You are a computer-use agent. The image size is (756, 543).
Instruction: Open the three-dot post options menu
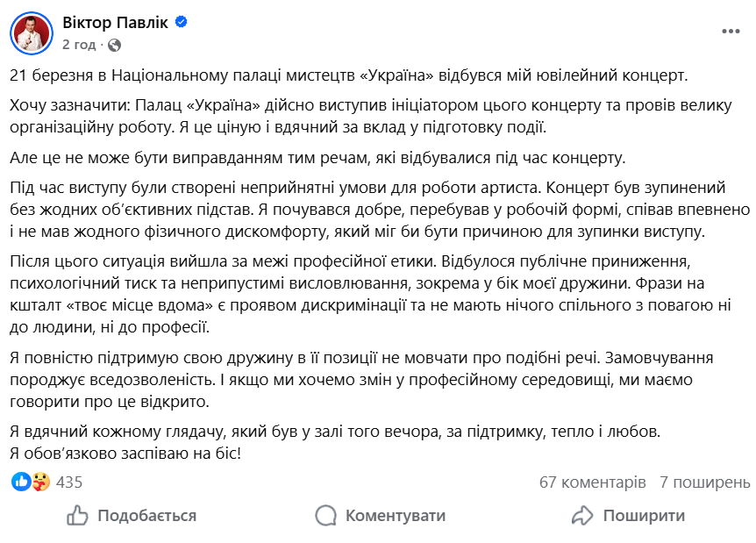[731, 31]
